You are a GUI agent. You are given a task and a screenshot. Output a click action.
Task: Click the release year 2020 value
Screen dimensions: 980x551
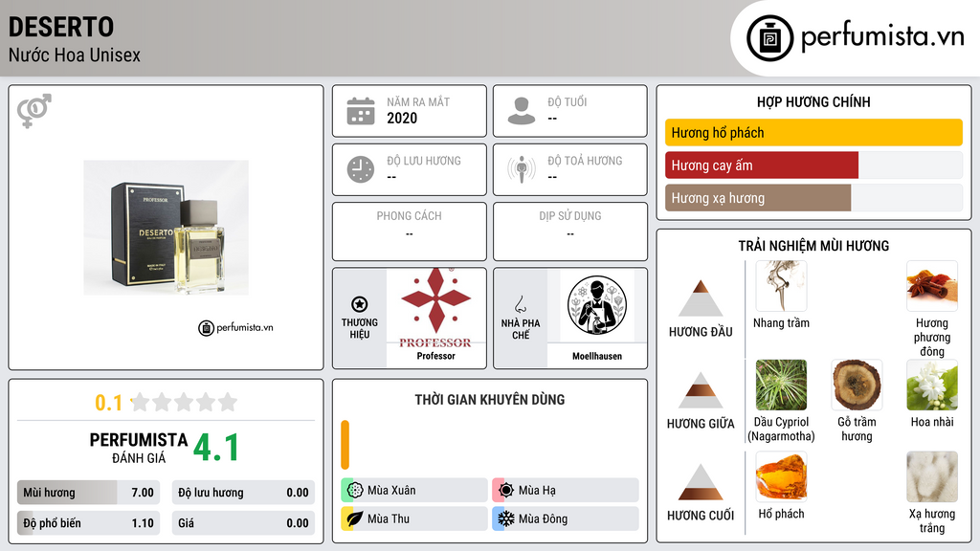402,118
